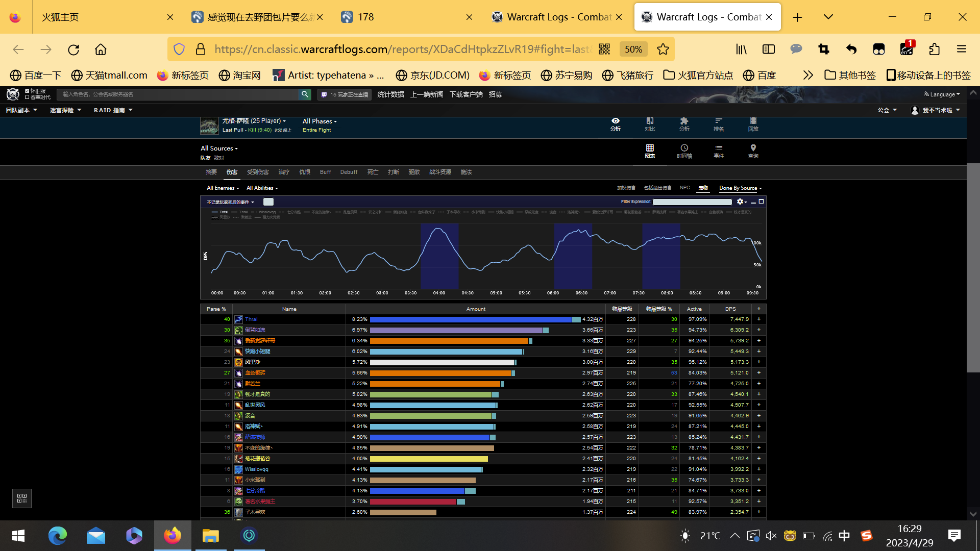The image size is (980, 551).
Task: Open the 回放 replay icon
Action: (x=753, y=124)
